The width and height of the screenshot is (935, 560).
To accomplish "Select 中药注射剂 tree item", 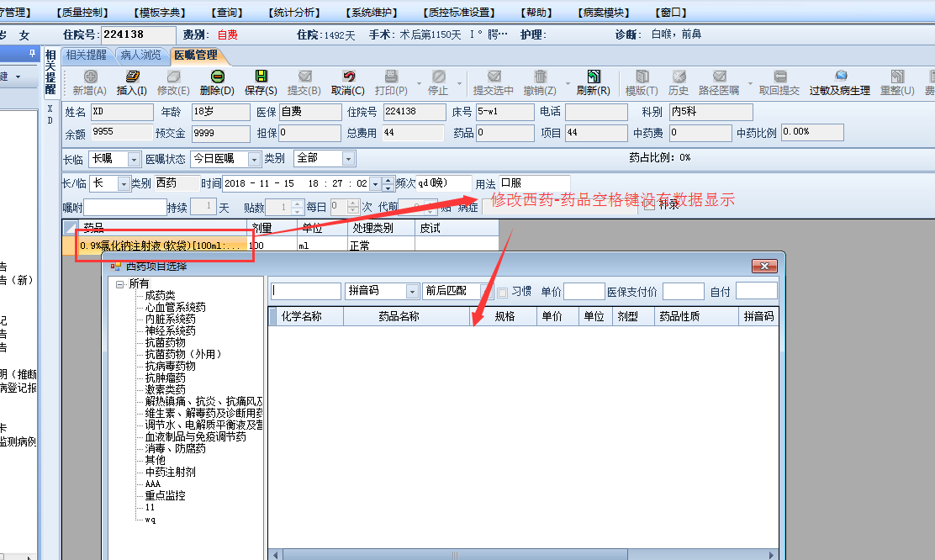I will pyautogui.click(x=171, y=472).
